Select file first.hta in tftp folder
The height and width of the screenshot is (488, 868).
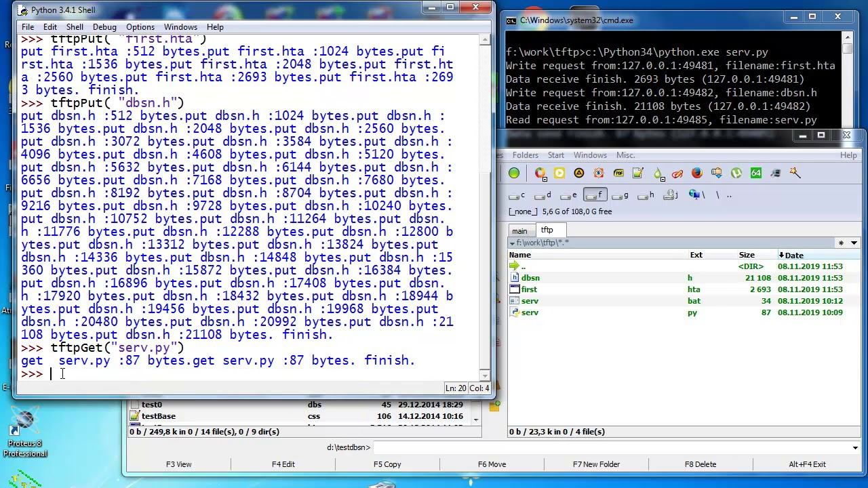[684, 289]
